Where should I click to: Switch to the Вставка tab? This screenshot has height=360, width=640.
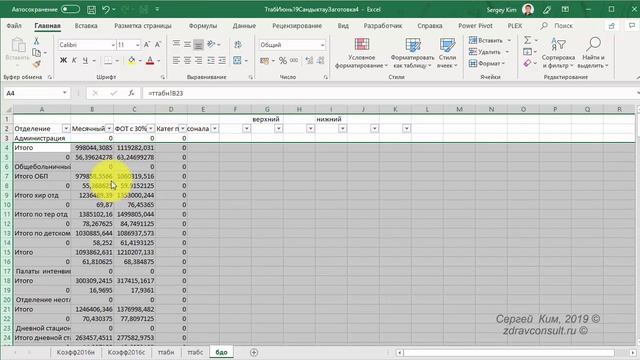point(86,26)
